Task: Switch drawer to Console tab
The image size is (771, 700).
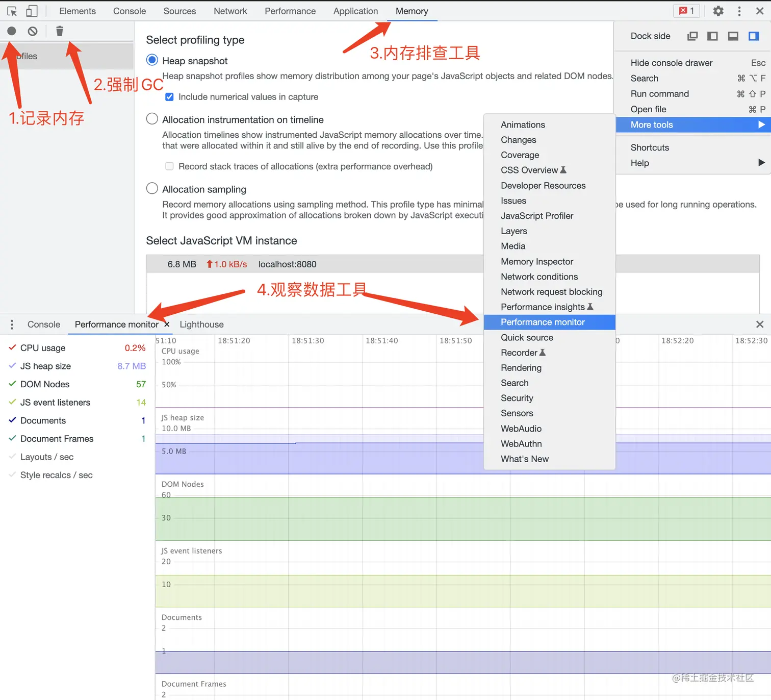Action: coord(44,324)
